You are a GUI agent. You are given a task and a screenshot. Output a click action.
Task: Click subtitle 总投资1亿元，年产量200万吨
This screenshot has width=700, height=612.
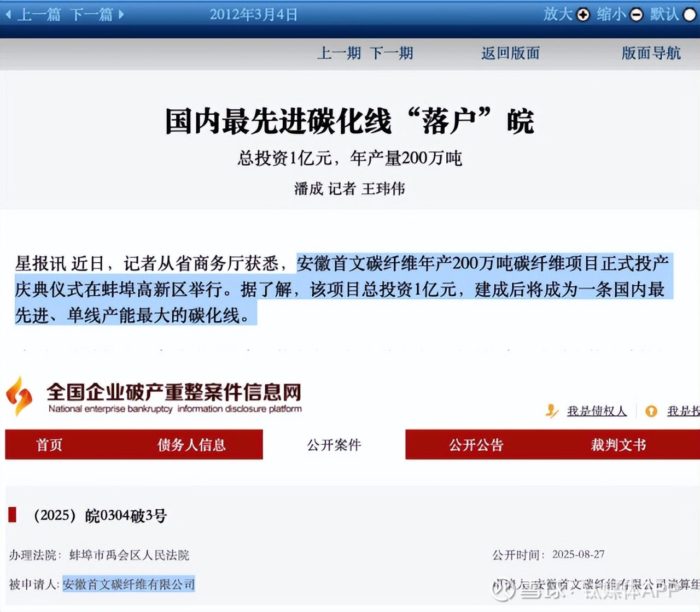350,158
